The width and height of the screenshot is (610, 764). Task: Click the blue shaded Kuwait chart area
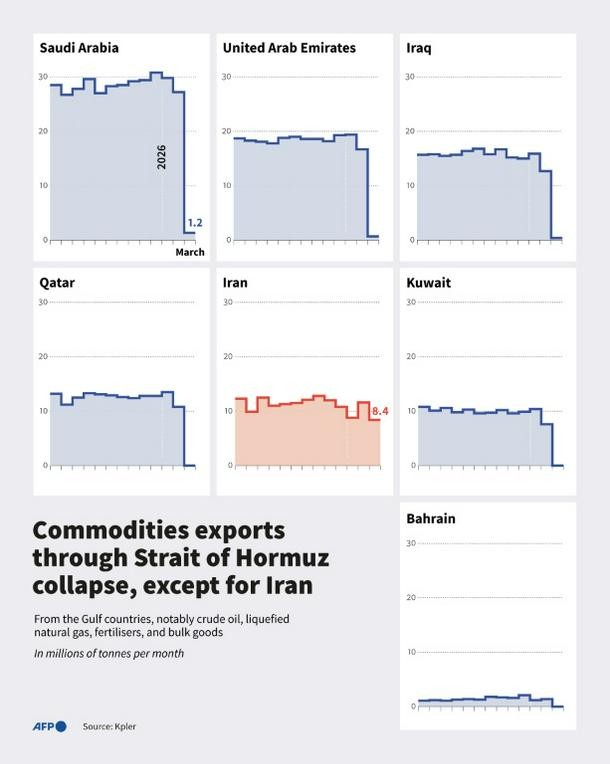click(480, 440)
